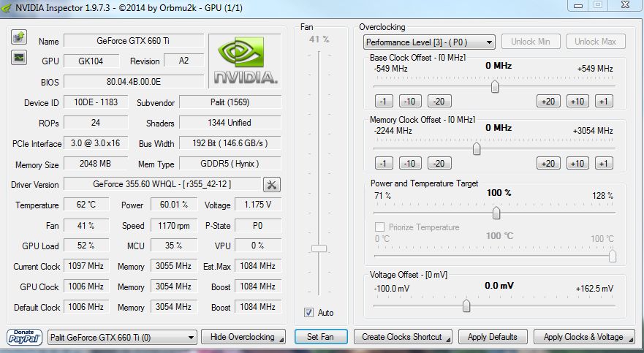
Task: Open the sensor monitoring graph icon
Action: pos(19,58)
